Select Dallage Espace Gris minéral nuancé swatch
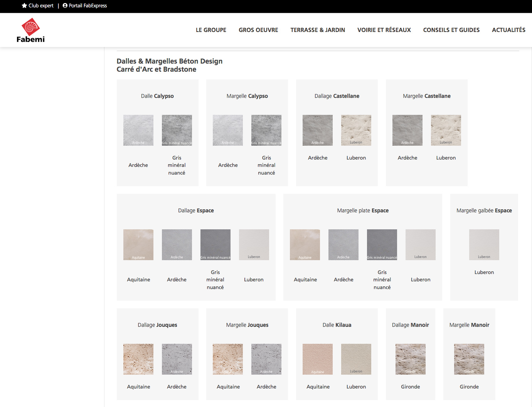Screen dimensions: 532x407 tap(215, 245)
